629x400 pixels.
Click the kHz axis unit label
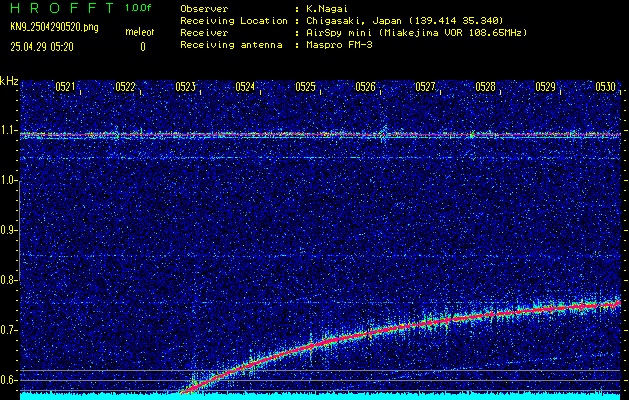tap(9, 81)
